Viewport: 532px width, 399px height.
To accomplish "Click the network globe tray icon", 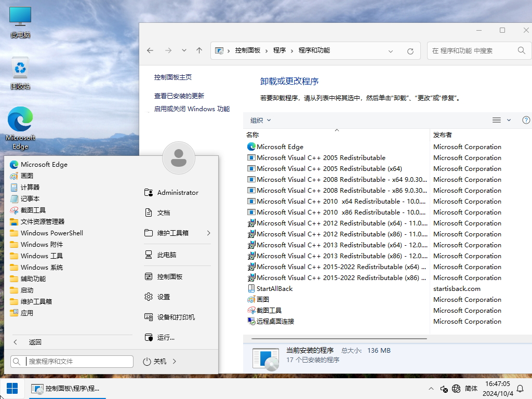I will tap(456, 389).
